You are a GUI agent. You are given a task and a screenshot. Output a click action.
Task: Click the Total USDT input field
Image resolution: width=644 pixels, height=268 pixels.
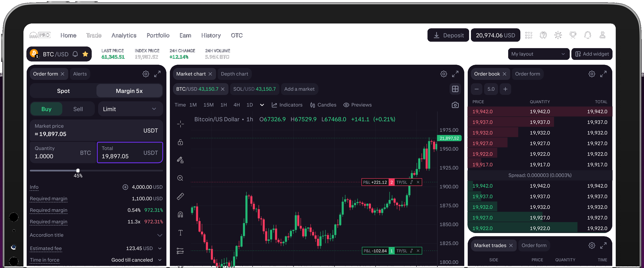[130, 152]
